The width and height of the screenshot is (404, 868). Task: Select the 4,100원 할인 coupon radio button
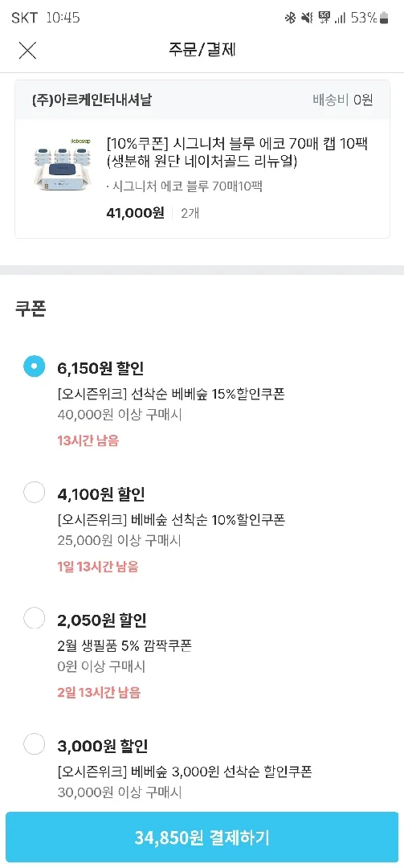pos(35,492)
